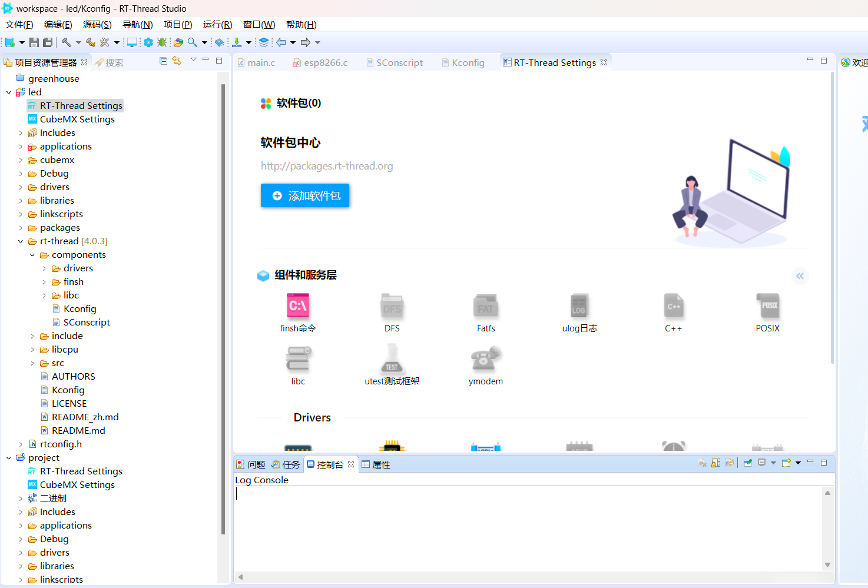Switch to the 属性 tab
Viewport: 868px width, 588px height.
click(376, 464)
